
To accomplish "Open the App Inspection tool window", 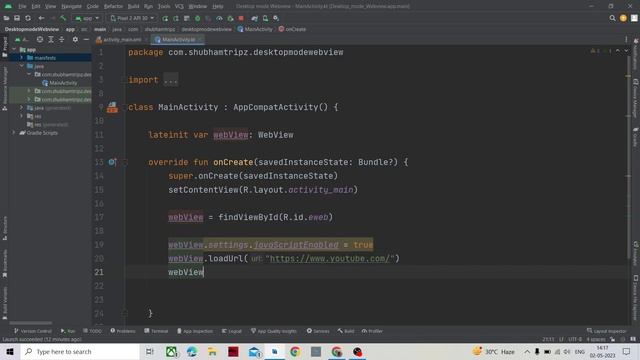I will pyautogui.click(x=195, y=331).
